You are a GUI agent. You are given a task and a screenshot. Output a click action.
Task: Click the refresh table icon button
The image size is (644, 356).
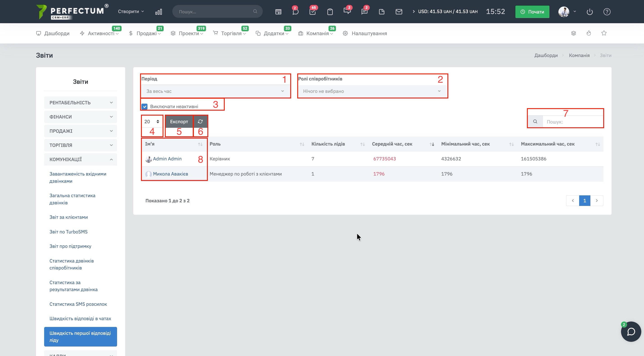pos(200,122)
